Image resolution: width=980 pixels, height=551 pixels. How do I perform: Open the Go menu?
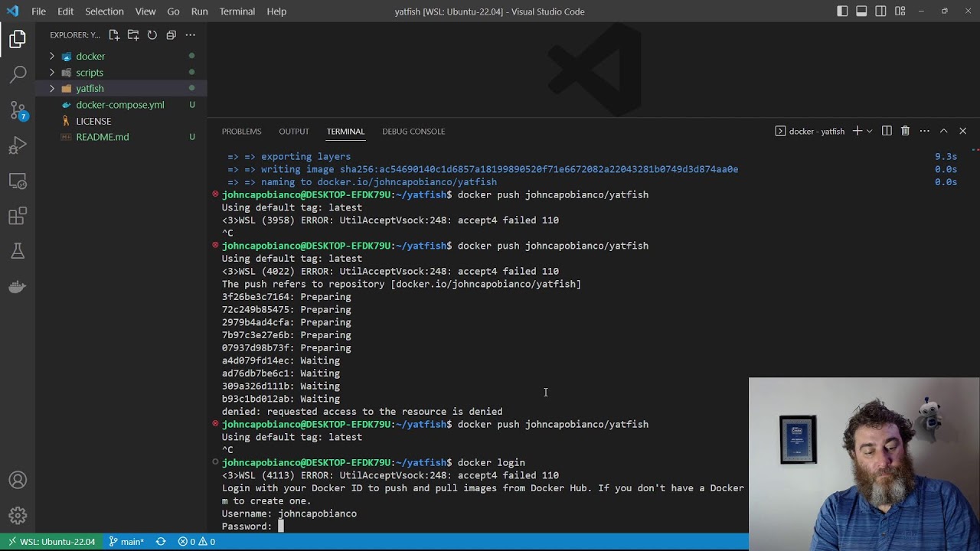(x=173, y=11)
